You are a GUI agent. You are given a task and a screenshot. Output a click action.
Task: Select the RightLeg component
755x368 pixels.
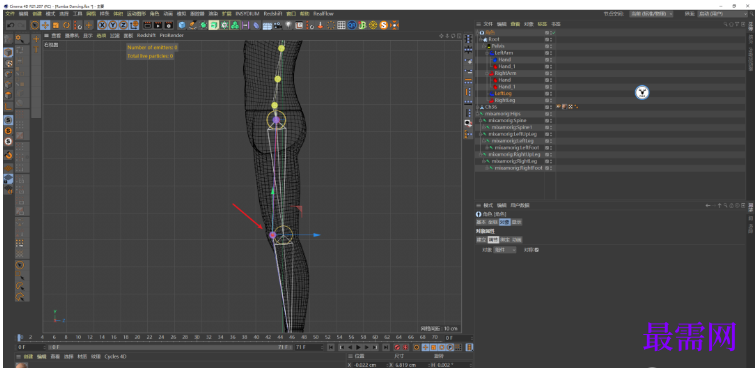pyautogui.click(x=505, y=100)
